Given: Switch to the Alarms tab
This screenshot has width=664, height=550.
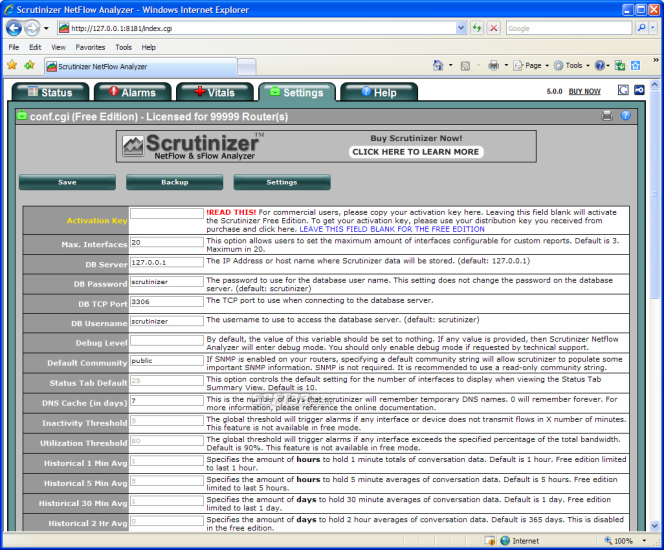Looking at the screenshot, I should click(133, 92).
